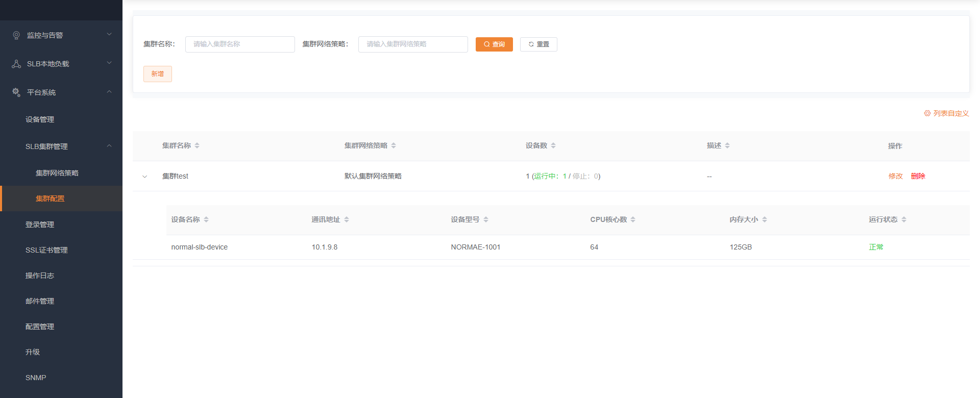Click the normal-slb-device name cell

pos(200,247)
